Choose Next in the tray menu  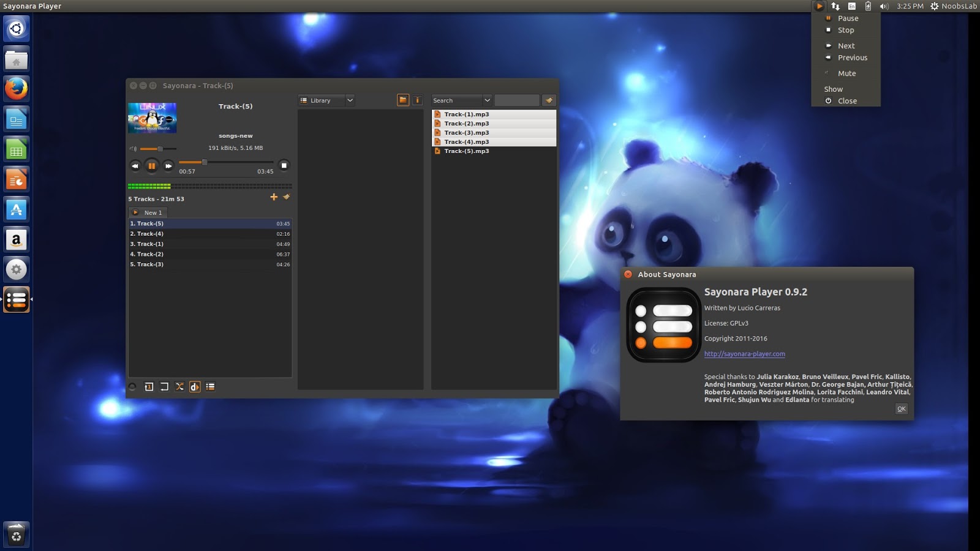[x=846, y=46]
